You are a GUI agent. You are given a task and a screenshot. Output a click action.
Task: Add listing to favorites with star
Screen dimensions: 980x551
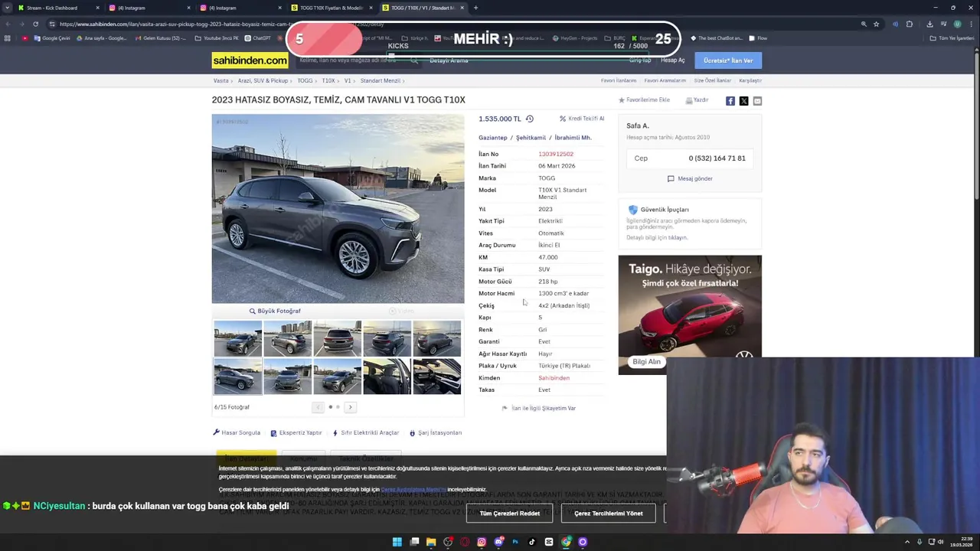(x=644, y=100)
